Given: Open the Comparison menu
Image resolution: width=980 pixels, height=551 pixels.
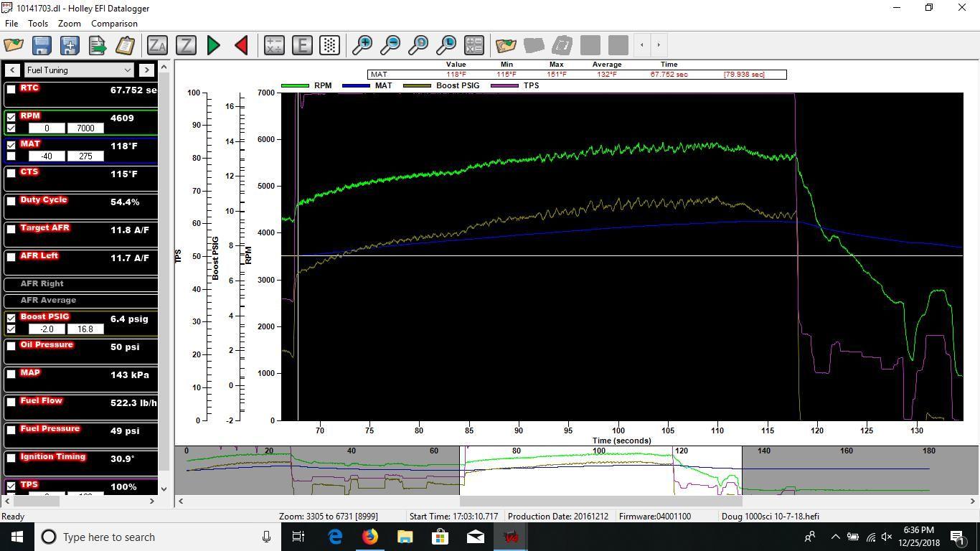Looking at the screenshot, I should tap(114, 24).
